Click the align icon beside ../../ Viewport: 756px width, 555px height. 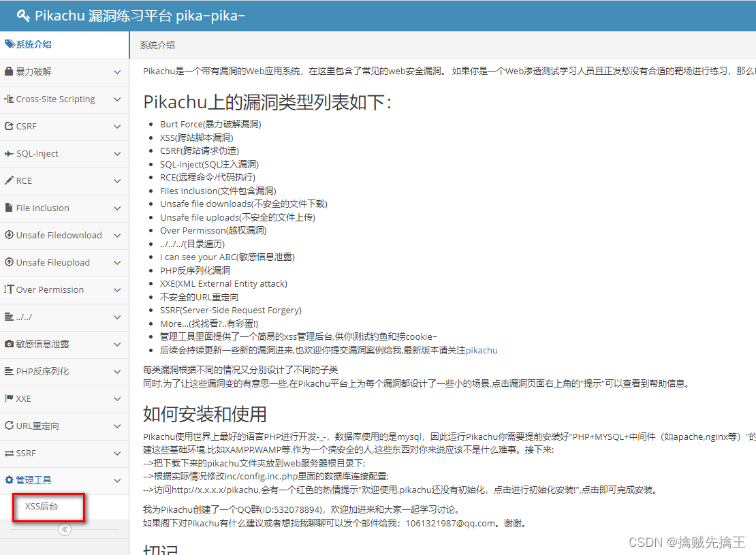pos(9,317)
